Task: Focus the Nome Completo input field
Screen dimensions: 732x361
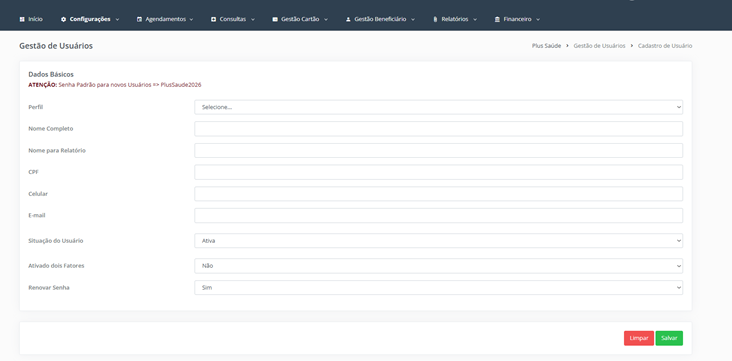Action: click(438, 129)
